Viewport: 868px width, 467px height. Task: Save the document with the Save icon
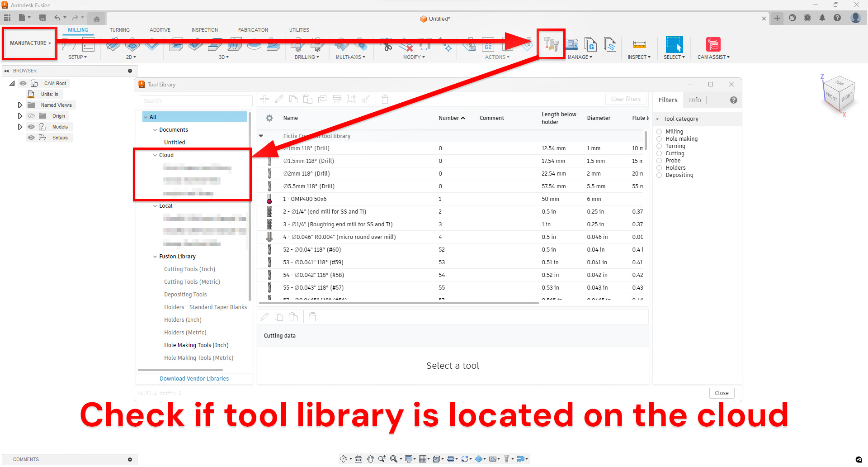(42, 18)
